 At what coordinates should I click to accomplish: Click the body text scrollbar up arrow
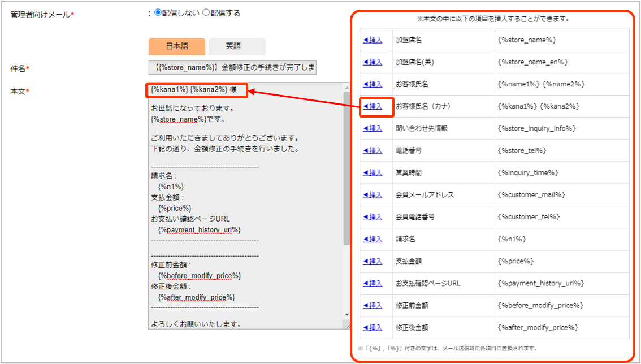coord(347,87)
